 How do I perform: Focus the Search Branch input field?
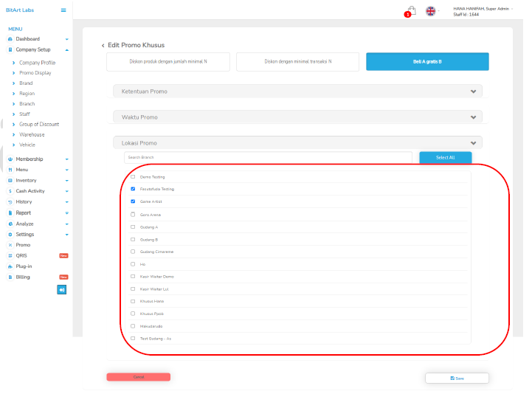[268, 157]
